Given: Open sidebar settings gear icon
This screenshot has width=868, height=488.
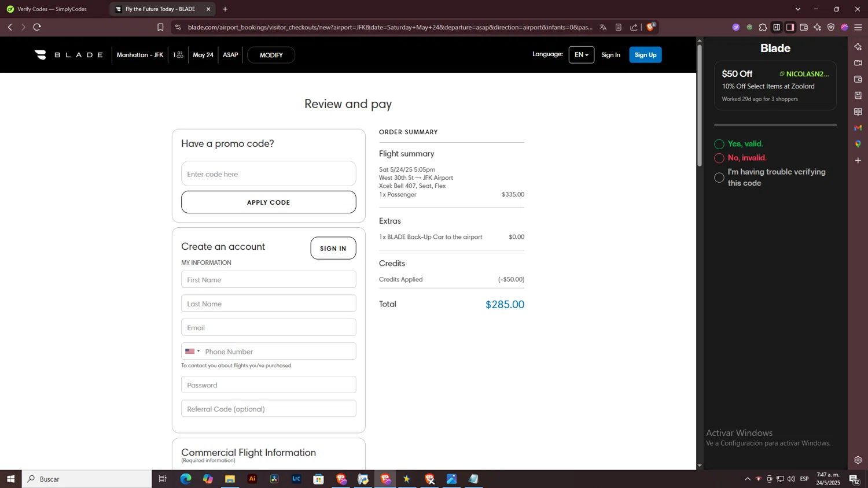Looking at the screenshot, I should click(x=858, y=460).
